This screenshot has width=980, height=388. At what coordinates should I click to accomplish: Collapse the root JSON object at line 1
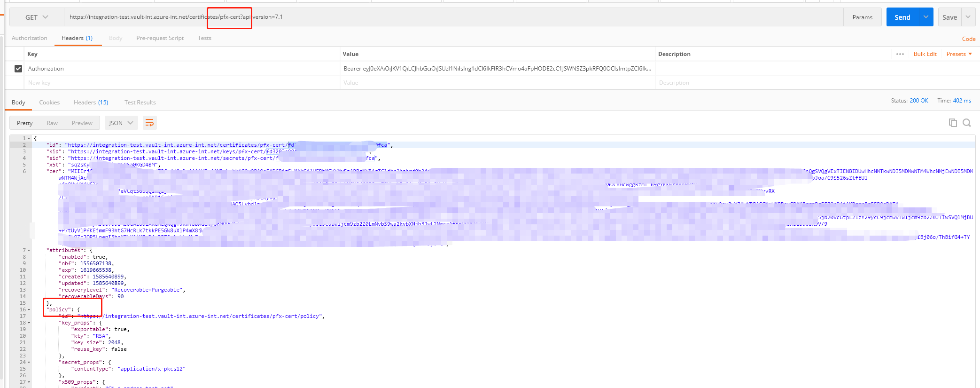pyautogui.click(x=29, y=139)
